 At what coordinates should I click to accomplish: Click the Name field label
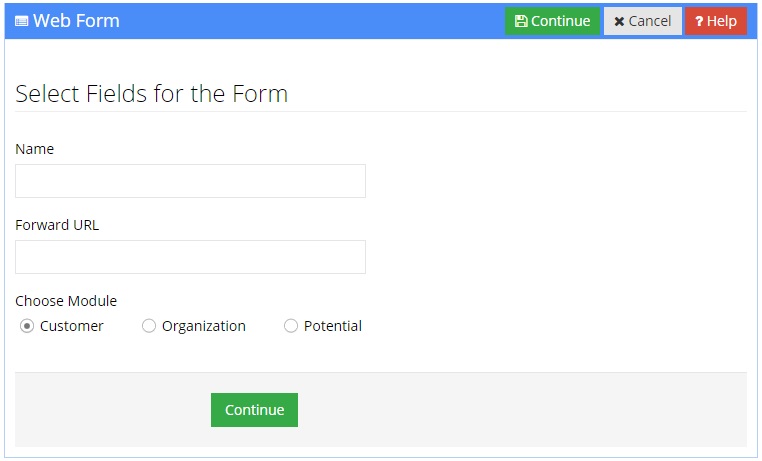[x=35, y=149]
